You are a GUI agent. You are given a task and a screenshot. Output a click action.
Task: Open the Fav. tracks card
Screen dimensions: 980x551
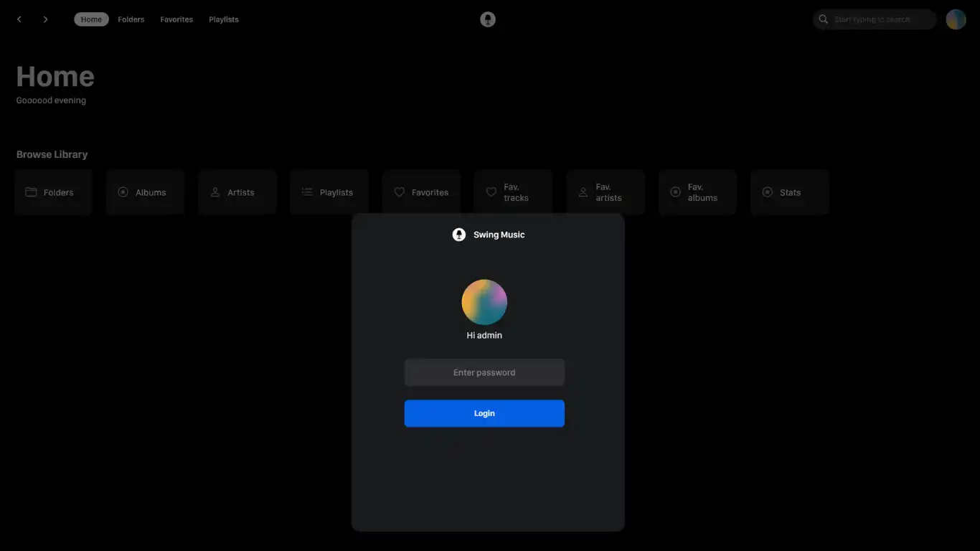pos(513,192)
